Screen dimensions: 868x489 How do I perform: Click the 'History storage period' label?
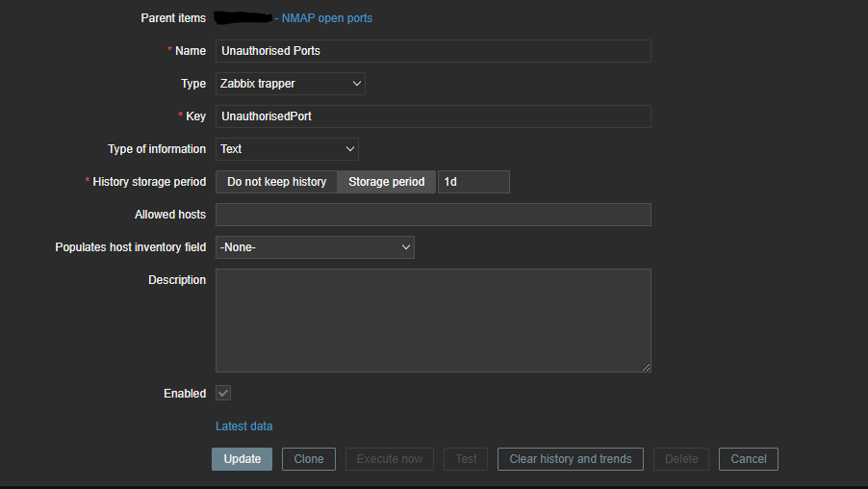click(149, 182)
